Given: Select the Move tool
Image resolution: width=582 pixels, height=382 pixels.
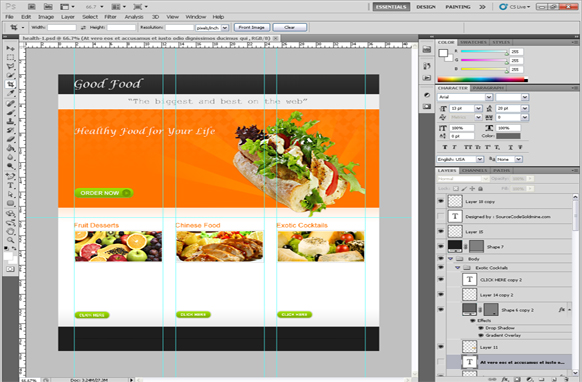Looking at the screenshot, I should (x=10, y=48).
